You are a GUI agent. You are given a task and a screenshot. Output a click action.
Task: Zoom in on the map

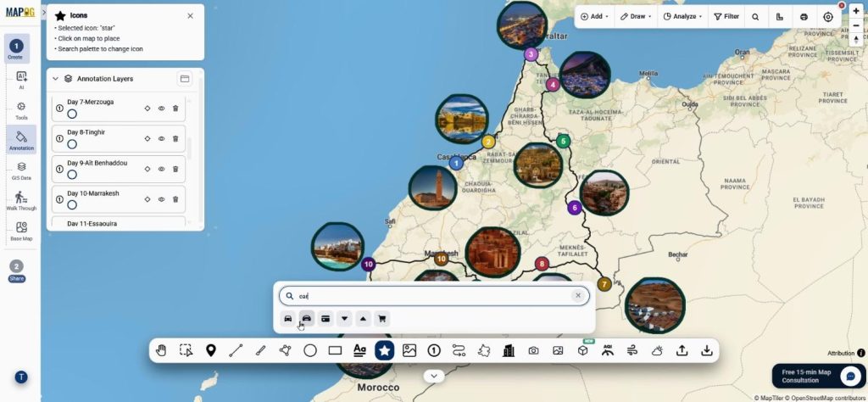point(856,11)
